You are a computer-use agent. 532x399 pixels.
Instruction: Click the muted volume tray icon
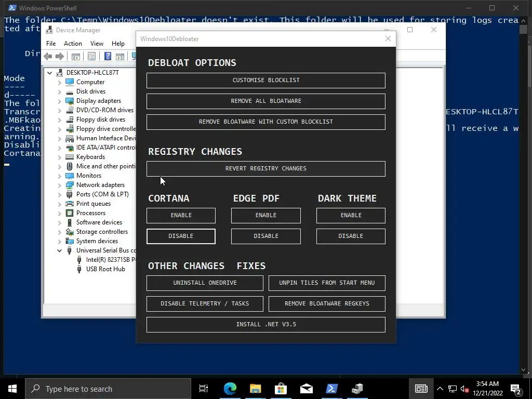(x=465, y=389)
